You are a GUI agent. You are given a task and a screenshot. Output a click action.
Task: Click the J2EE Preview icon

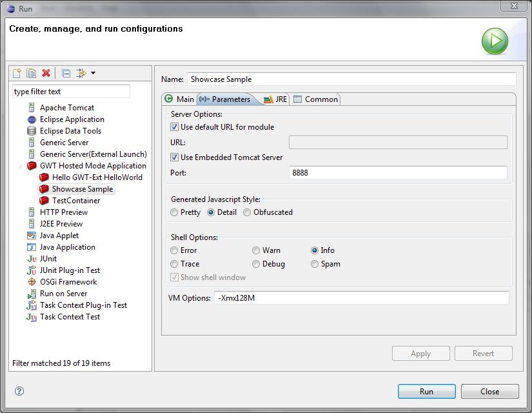coord(32,224)
